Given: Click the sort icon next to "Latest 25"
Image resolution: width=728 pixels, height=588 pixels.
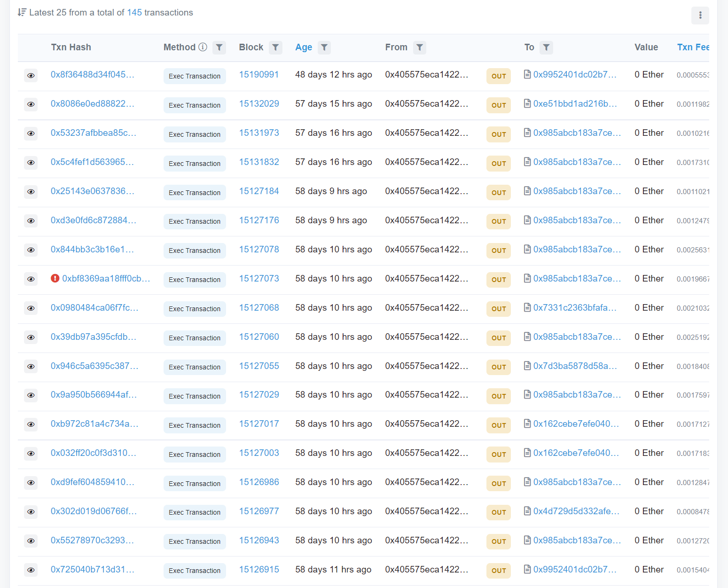Looking at the screenshot, I should (22, 12).
